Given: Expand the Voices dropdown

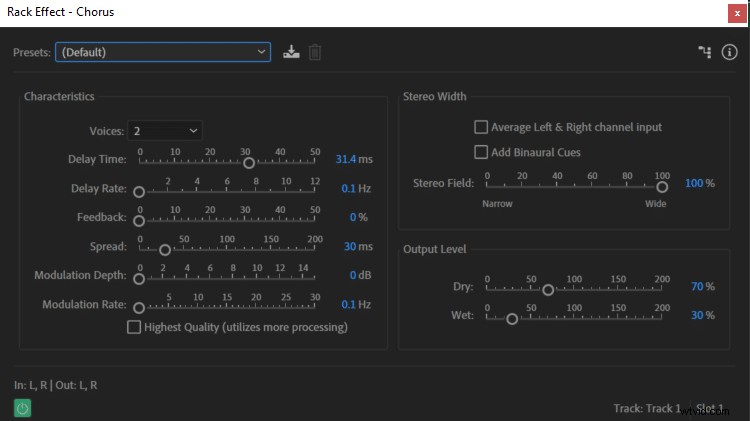Looking at the screenshot, I should (x=165, y=131).
